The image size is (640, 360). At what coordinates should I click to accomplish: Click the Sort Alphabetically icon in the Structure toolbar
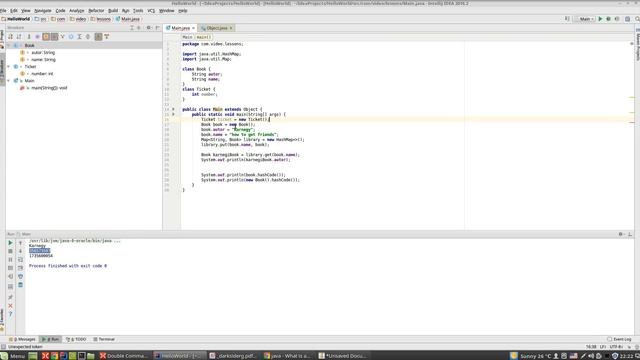pyautogui.click(x=19, y=37)
